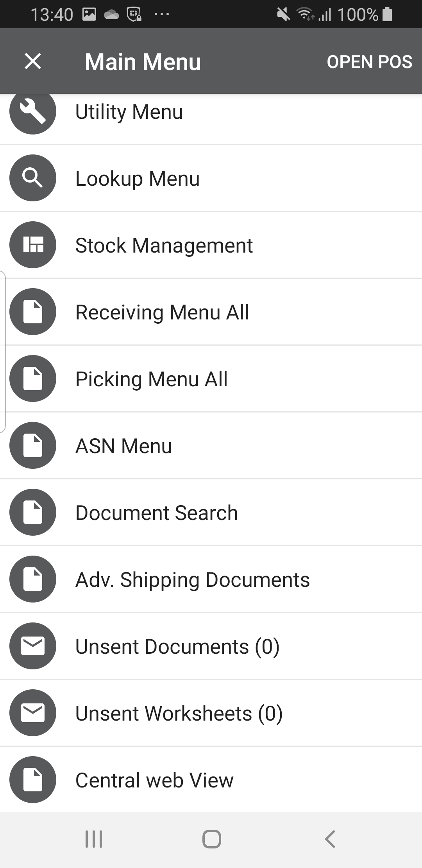The width and height of the screenshot is (422, 868).
Task: Tap the wrench icon for Utility Menu
Action: tap(33, 112)
